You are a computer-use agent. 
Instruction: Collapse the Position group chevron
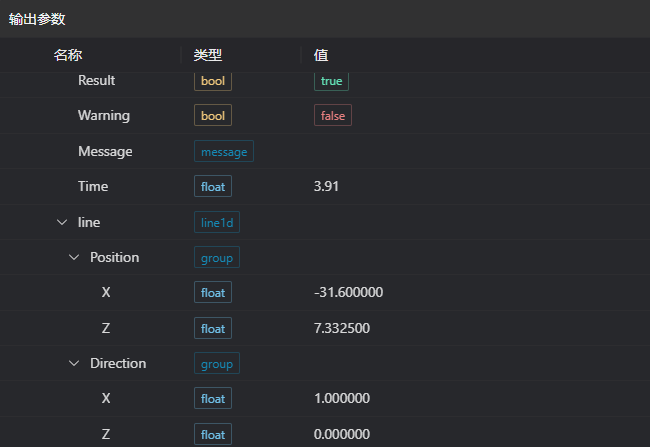73,257
